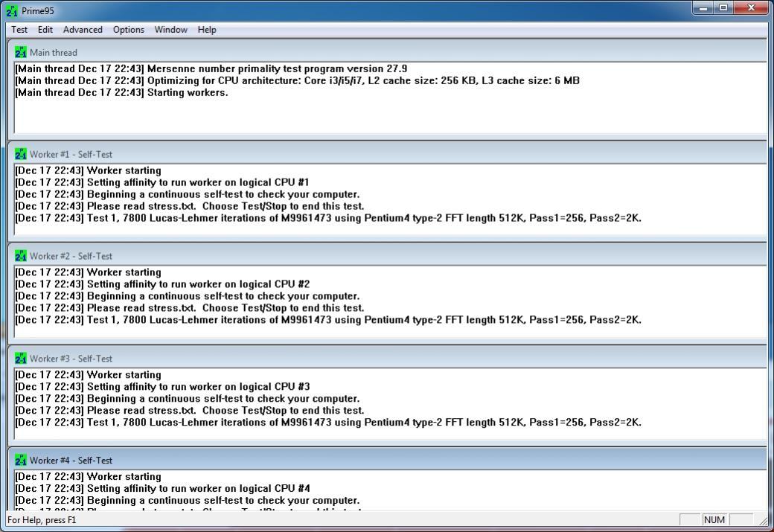Screen dimensions: 774x532
Task: Click the Main thread window icon
Action: pyautogui.click(x=21, y=52)
